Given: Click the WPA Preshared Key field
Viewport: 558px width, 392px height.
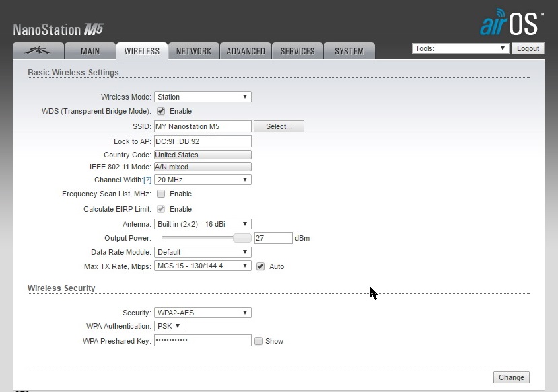Looking at the screenshot, I should pyautogui.click(x=203, y=340).
